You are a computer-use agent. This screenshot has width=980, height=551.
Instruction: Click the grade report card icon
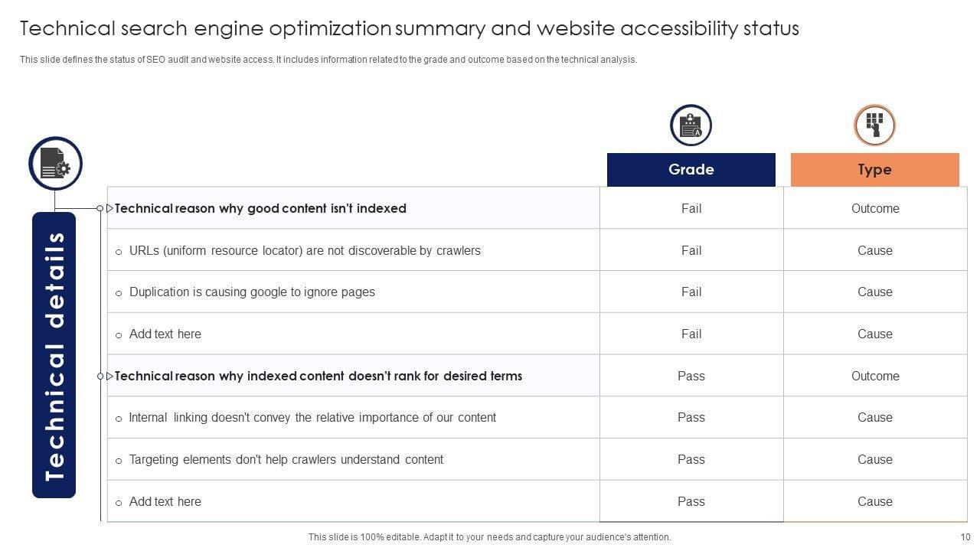(x=691, y=126)
